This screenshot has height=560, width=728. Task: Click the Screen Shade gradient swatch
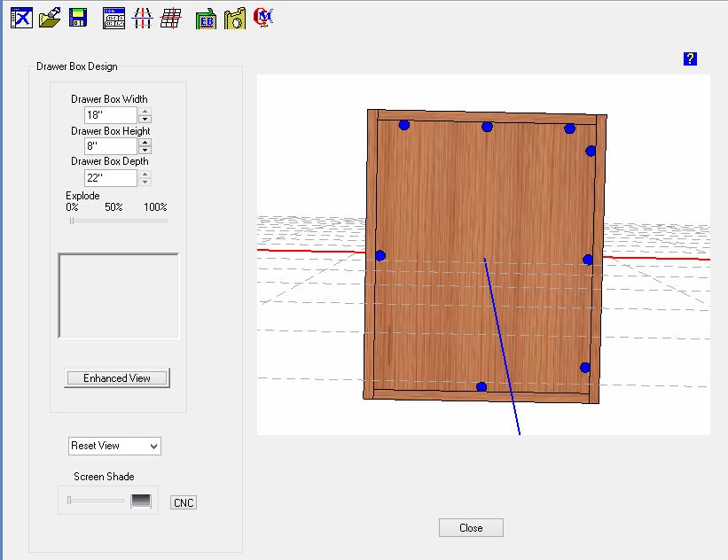pyautogui.click(x=141, y=502)
